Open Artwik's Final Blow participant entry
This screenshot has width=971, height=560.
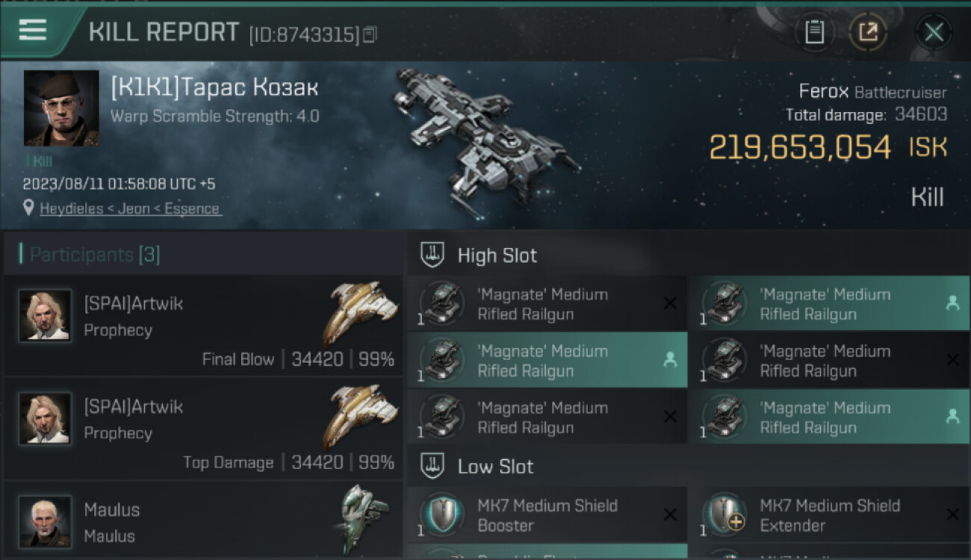pos(203,326)
